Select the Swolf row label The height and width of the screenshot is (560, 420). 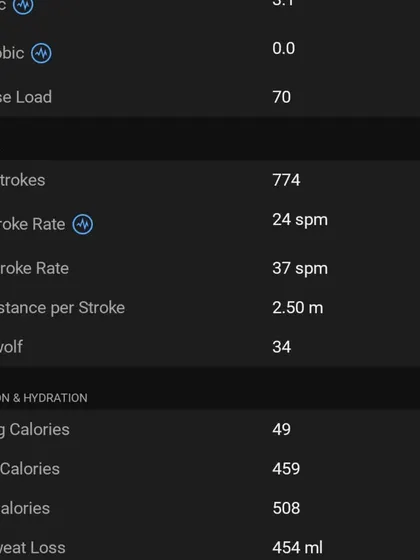(x=11, y=347)
